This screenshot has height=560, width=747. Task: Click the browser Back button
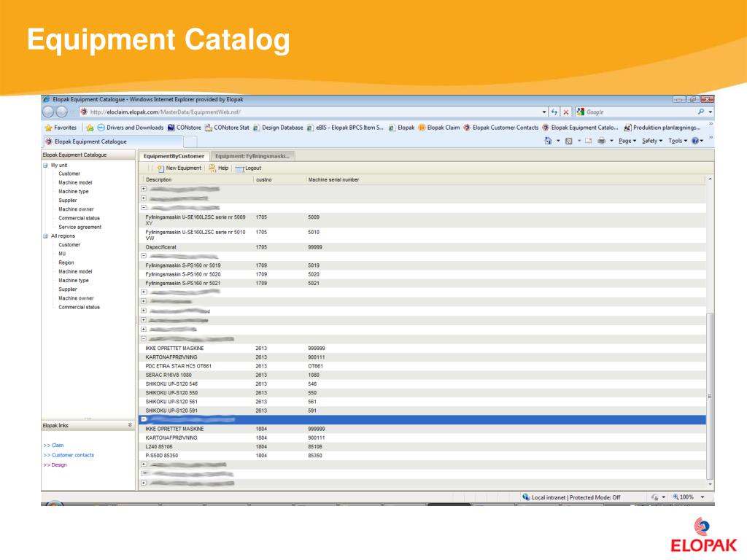(48, 112)
